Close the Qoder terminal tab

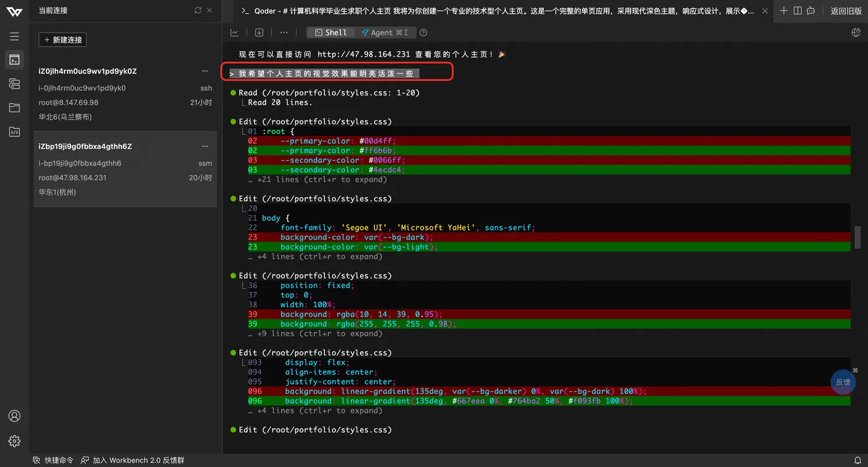click(766, 11)
